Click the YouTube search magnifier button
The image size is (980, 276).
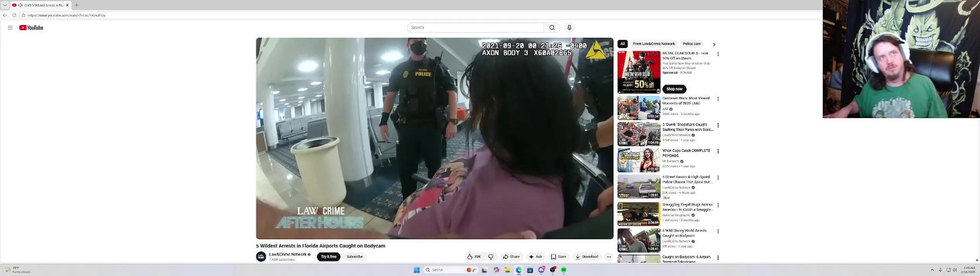click(x=552, y=28)
